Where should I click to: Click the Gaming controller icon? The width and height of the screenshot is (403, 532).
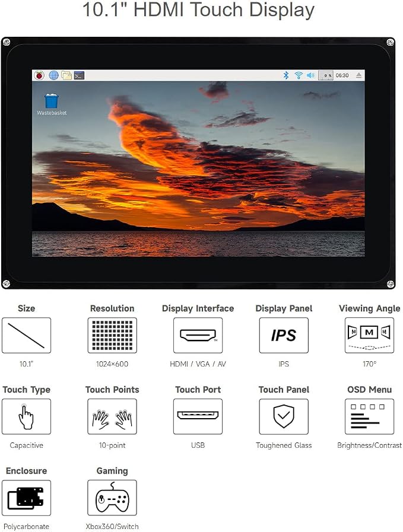coord(112,498)
